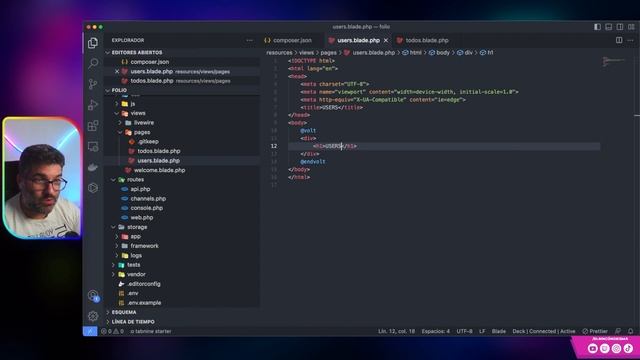Open the customize layout icon
640x360 pixels.
631,27
